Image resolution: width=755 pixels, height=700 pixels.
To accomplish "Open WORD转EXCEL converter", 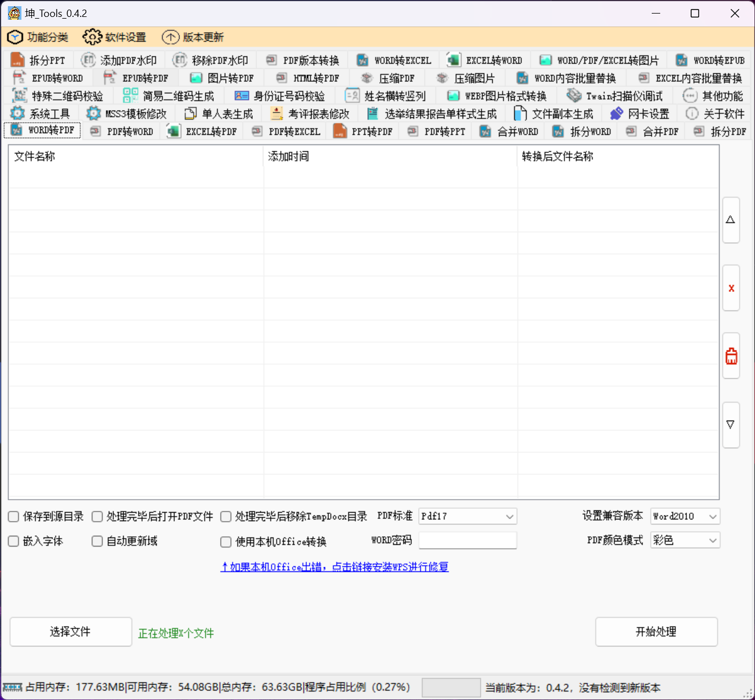I will click(401, 60).
